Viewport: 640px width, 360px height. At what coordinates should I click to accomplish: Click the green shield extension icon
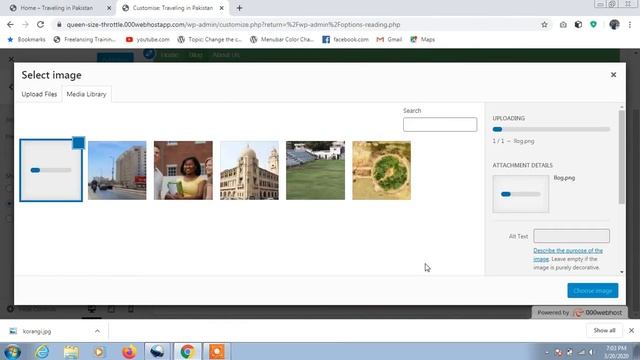[593, 24]
